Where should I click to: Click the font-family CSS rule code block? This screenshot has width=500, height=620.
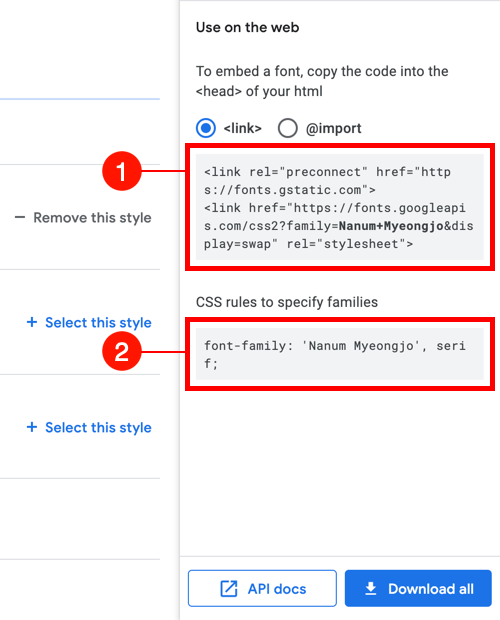click(x=340, y=354)
